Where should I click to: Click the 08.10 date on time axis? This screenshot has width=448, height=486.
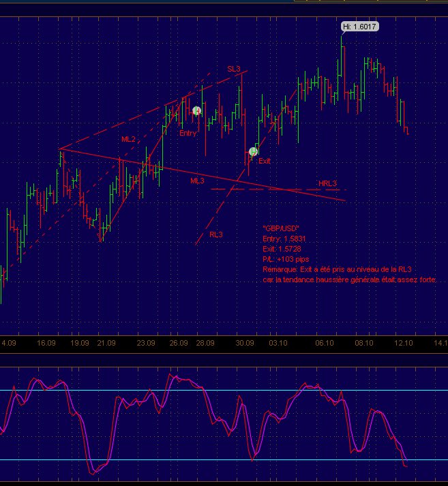click(364, 343)
